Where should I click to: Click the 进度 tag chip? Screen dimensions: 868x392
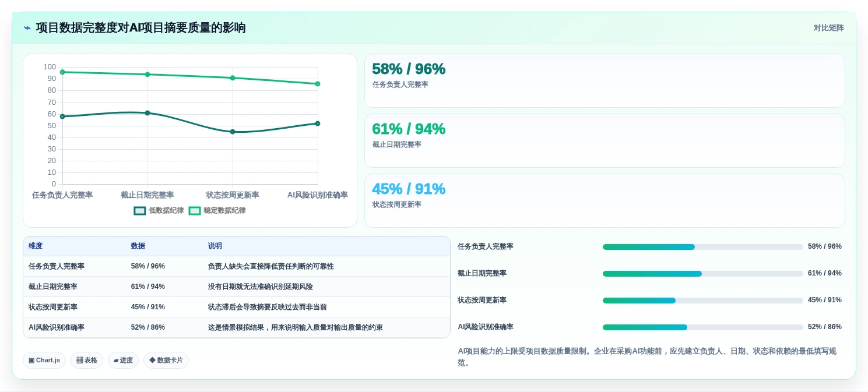click(123, 361)
